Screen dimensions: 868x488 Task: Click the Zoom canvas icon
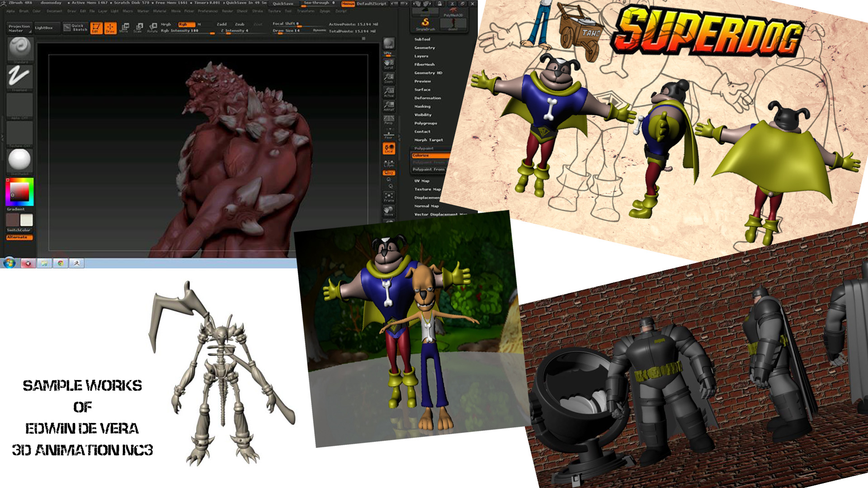pyautogui.click(x=389, y=78)
